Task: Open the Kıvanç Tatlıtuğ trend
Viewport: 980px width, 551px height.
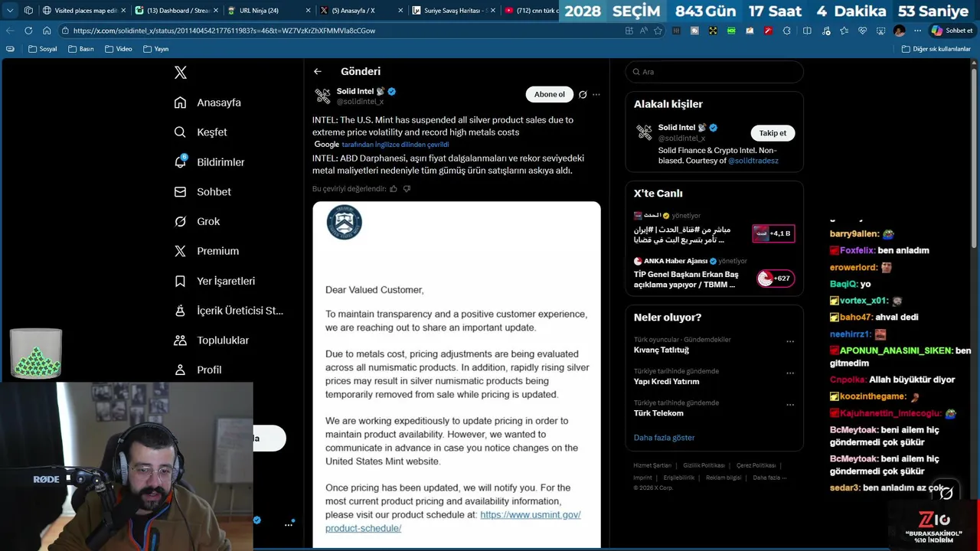Action: pos(661,350)
